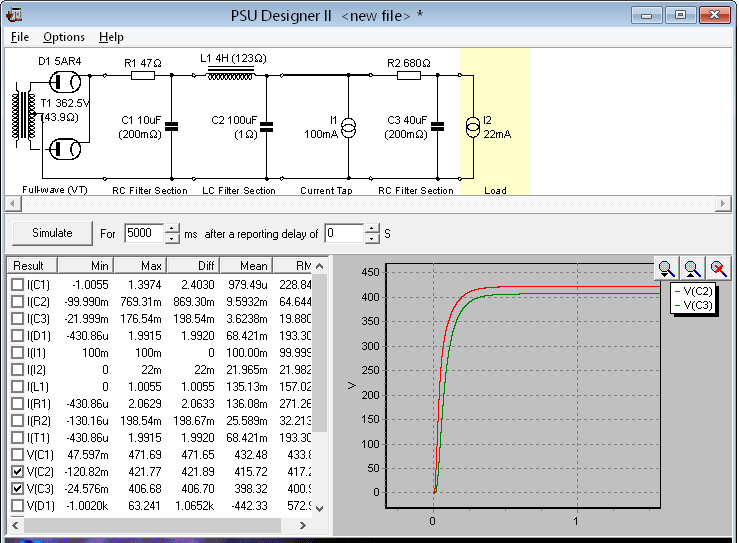Viewport: 739px width, 543px height.
Task: Check the I(T1) result checkbox
Action: tap(17, 438)
